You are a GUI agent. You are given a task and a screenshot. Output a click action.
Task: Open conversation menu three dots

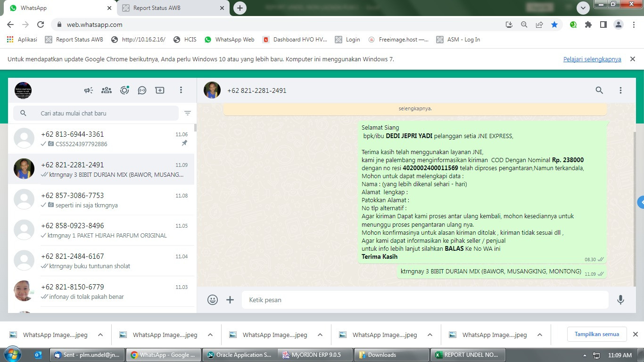pos(620,90)
